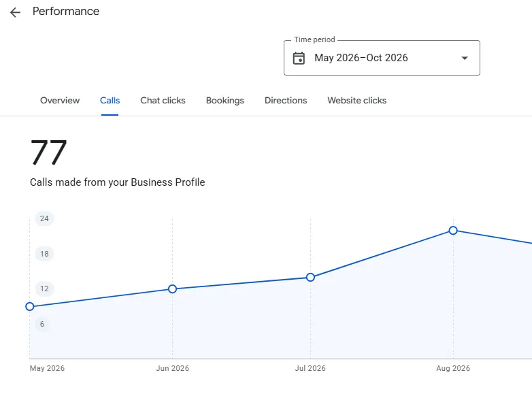Click the Performance page title

pos(66,11)
